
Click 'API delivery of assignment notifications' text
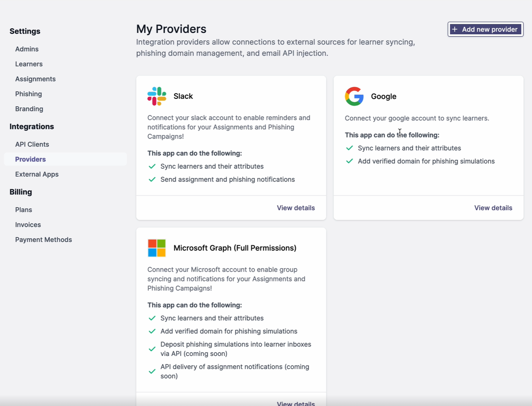235,372
